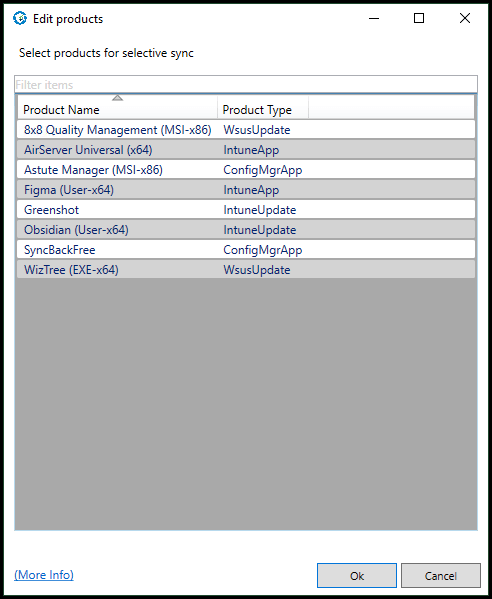Select the SyncBackFree row

[246, 249]
